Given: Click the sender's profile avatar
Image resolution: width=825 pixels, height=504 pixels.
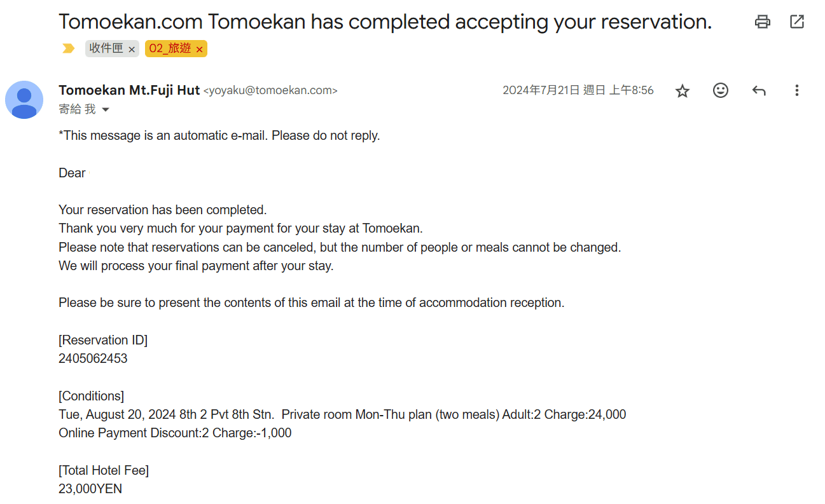Looking at the screenshot, I should (x=24, y=100).
